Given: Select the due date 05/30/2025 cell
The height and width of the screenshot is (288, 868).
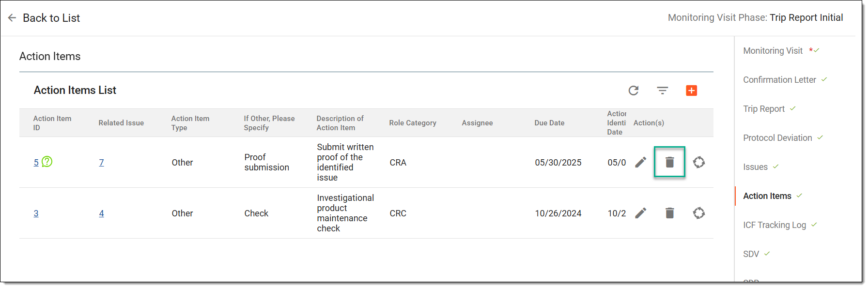Looking at the screenshot, I should pyautogui.click(x=558, y=163).
